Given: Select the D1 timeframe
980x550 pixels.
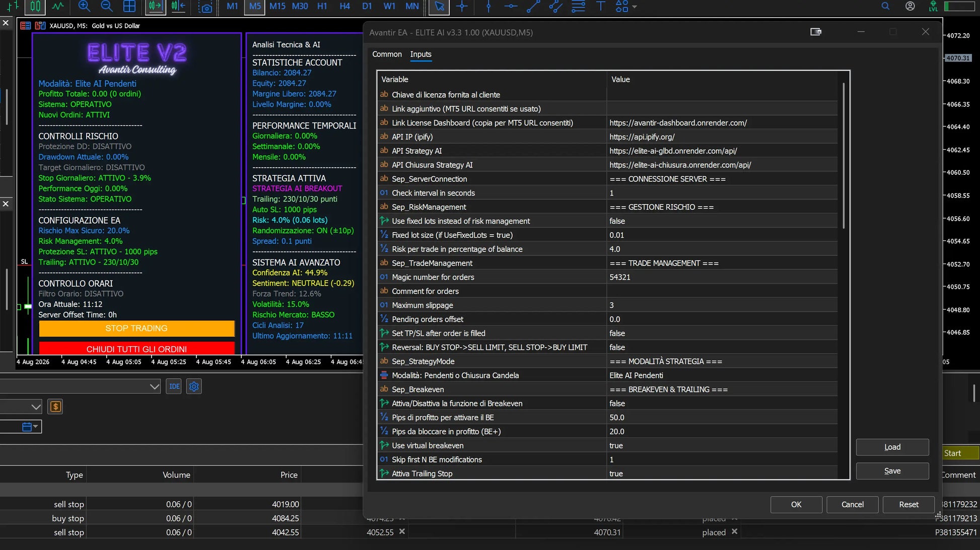Looking at the screenshot, I should tap(367, 7).
